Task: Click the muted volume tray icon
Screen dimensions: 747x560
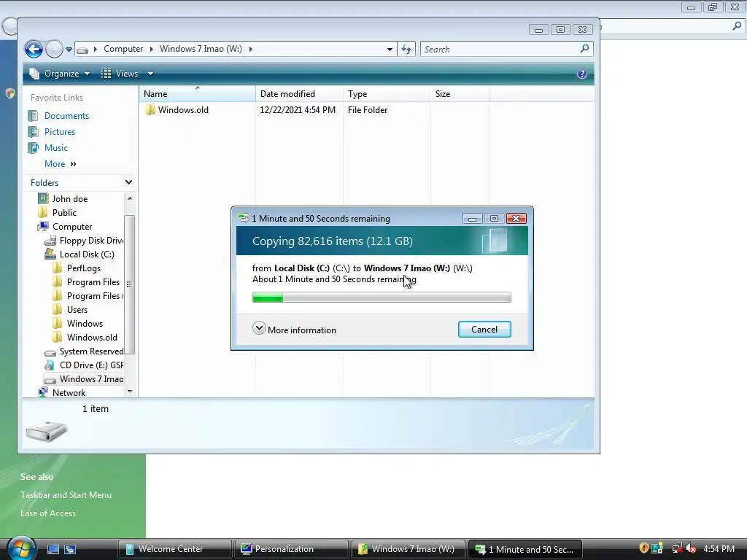Action: 692,548
